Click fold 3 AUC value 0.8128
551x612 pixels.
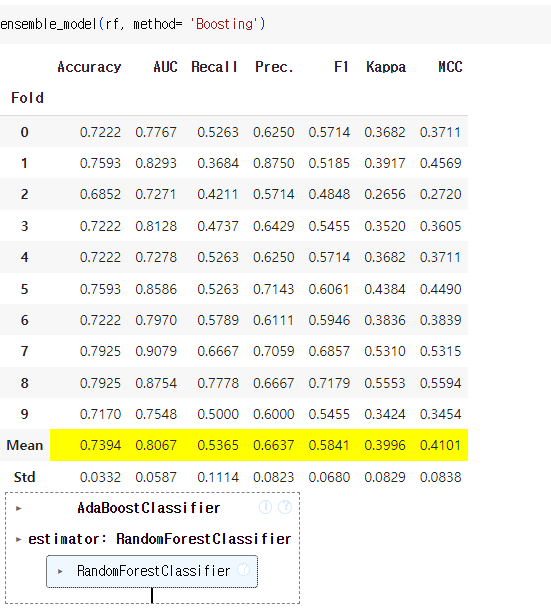tap(156, 226)
